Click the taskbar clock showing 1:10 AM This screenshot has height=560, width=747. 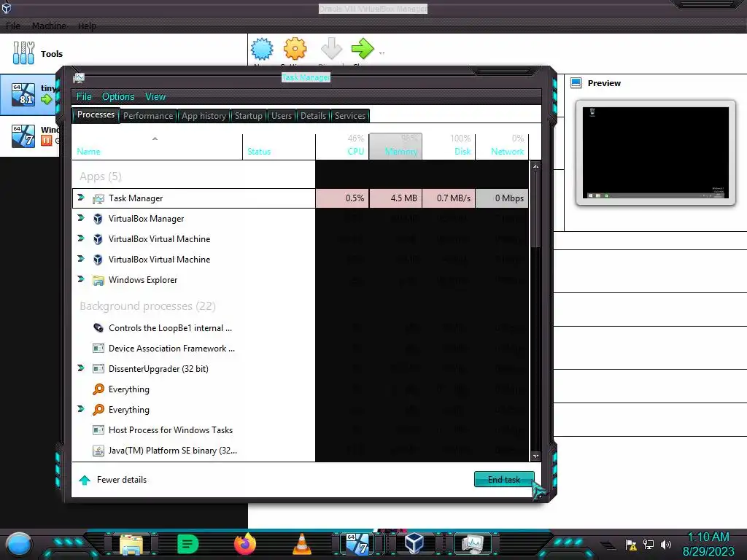(708, 537)
